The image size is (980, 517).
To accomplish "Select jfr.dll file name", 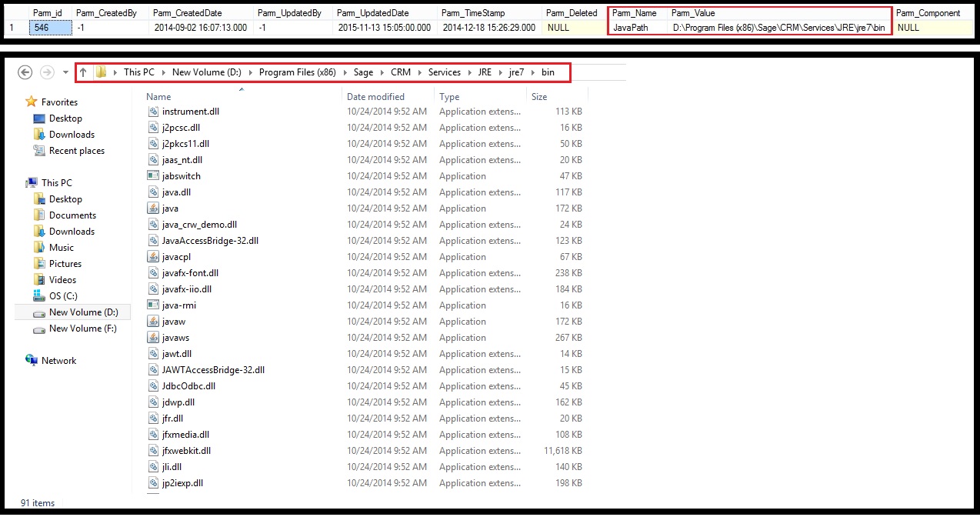I will coord(172,419).
